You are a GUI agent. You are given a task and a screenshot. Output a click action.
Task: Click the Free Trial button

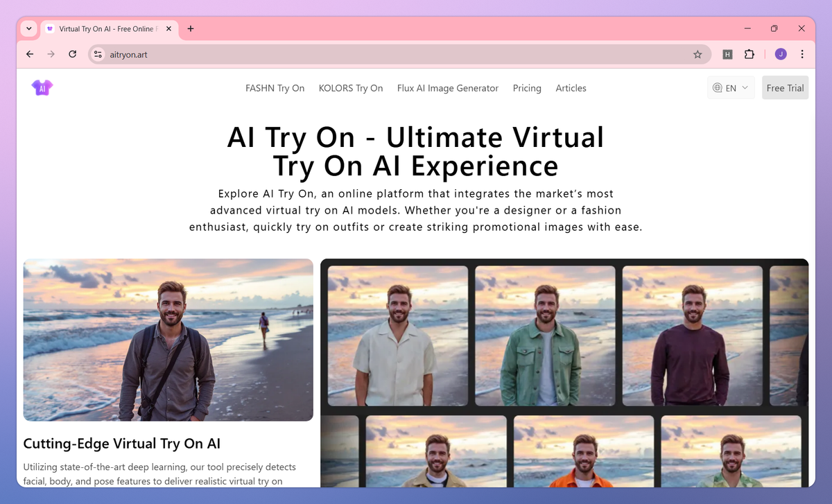click(785, 88)
